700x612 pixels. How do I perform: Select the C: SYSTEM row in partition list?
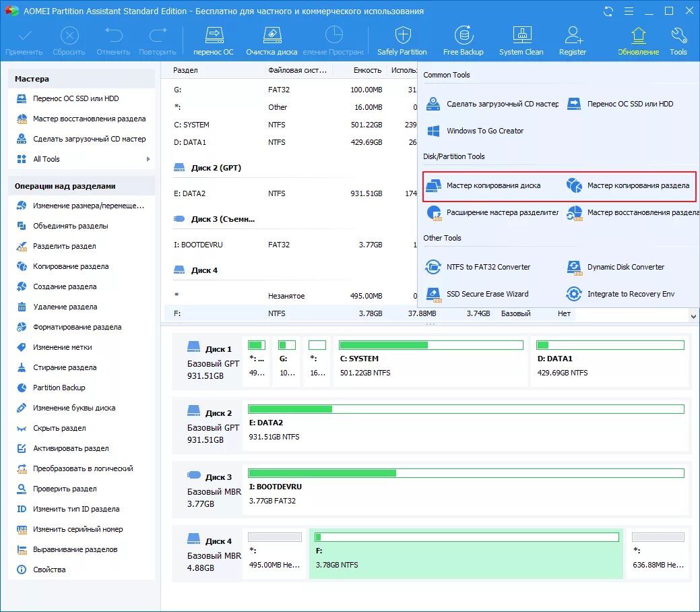(291, 125)
